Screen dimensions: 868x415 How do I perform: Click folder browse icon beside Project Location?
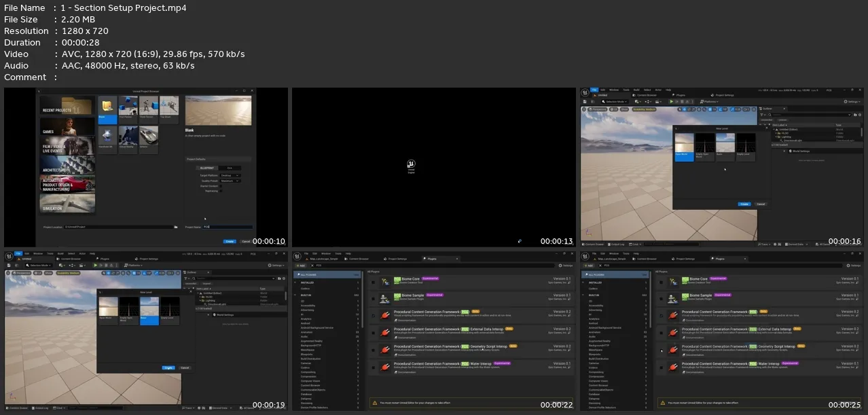(x=175, y=227)
